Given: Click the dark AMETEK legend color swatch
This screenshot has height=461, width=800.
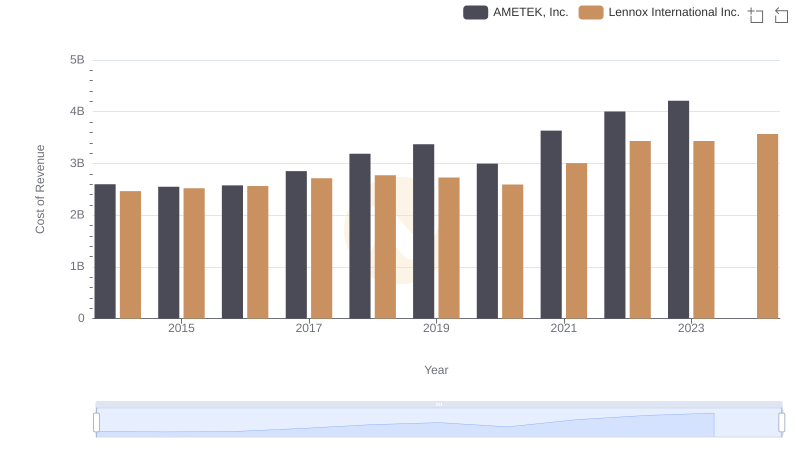Looking at the screenshot, I should tap(476, 12).
